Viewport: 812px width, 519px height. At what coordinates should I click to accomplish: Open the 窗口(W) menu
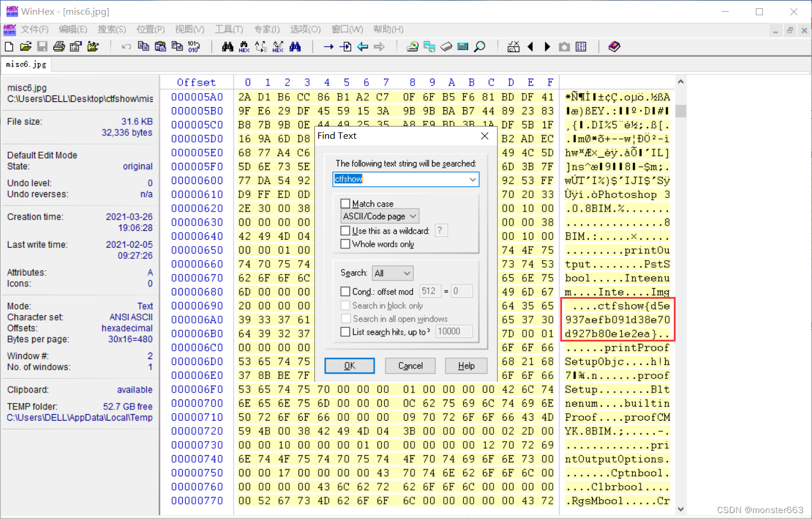coord(347,29)
